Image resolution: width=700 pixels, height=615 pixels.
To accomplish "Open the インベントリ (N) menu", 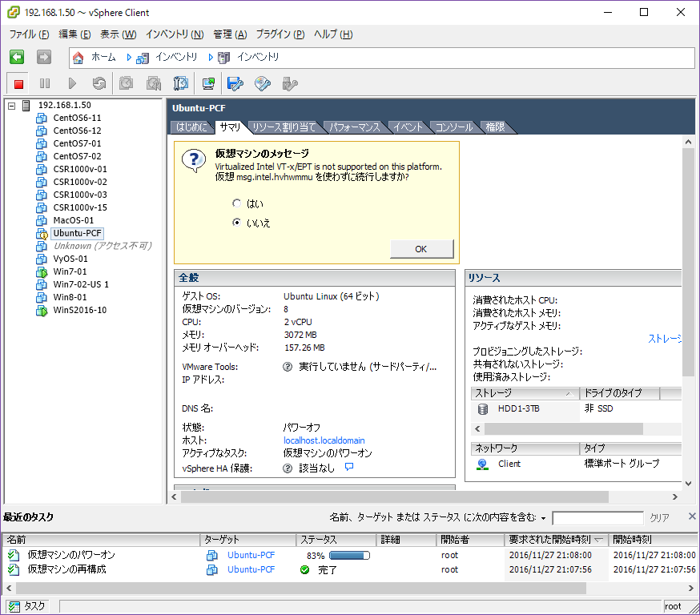I will click(175, 34).
